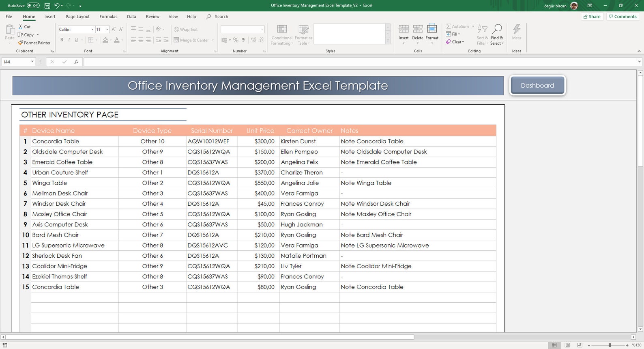Screen dimensions: 644x349
Task: Open the Formulas ribbon tab
Action: pyautogui.click(x=108, y=17)
